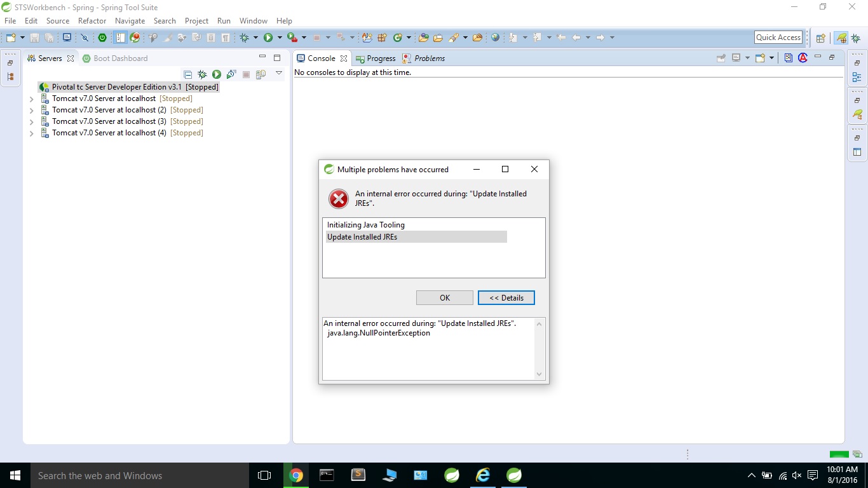Viewport: 868px width, 488px height.
Task: Open Google Chrome from the taskbar
Action: (296, 475)
